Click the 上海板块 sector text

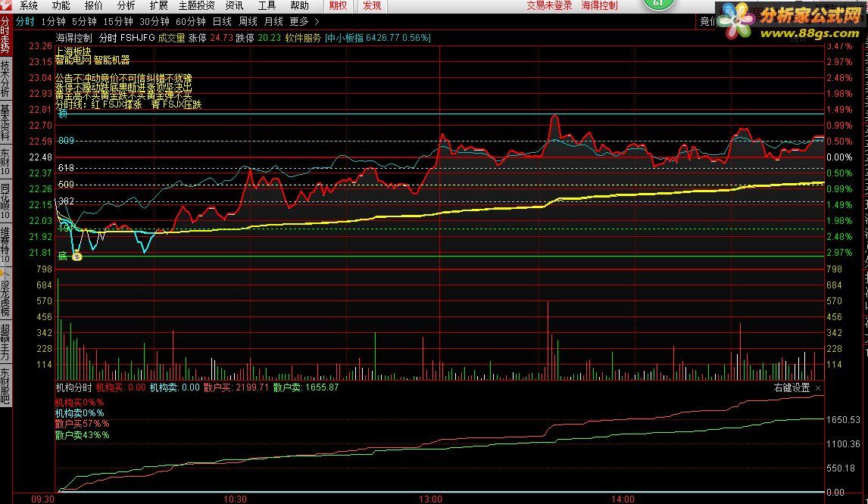point(73,51)
